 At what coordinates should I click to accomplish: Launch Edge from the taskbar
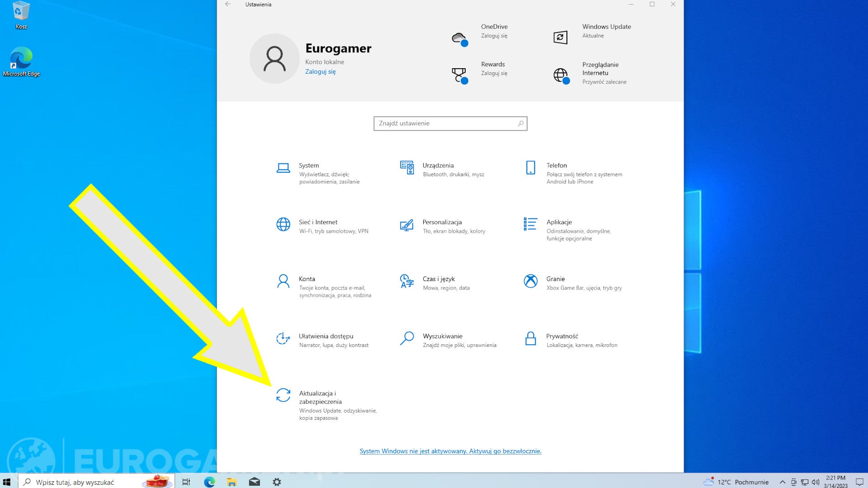pos(209,482)
